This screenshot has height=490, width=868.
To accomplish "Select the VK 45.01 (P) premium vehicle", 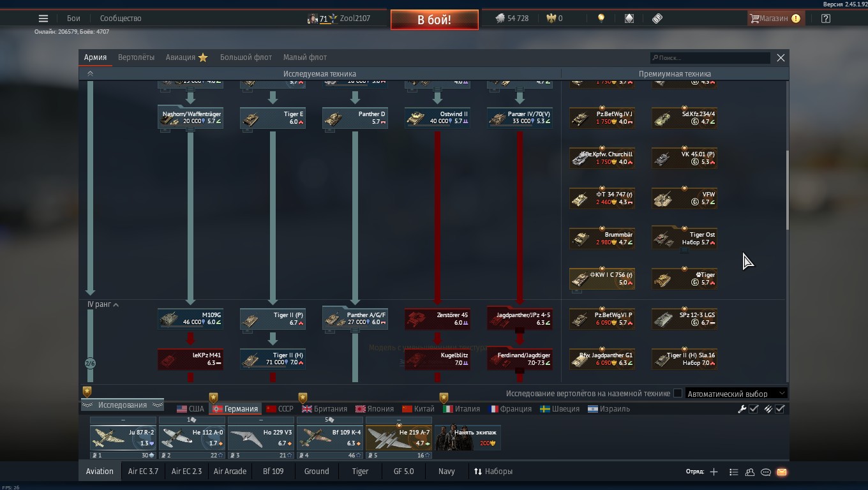I will (x=684, y=158).
